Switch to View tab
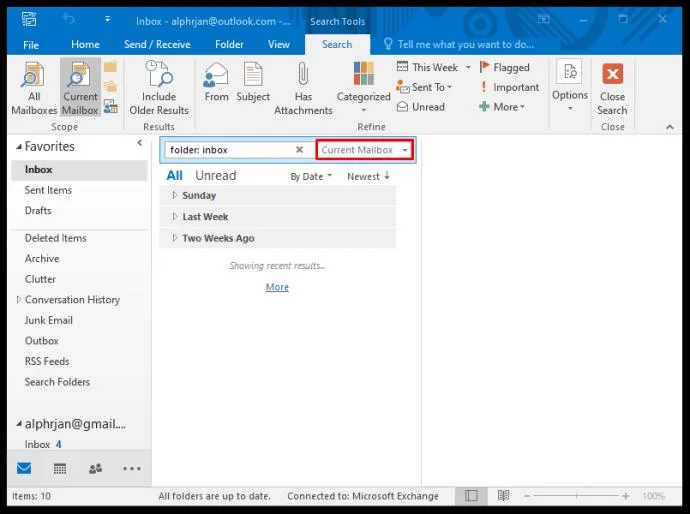This screenshot has width=690, height=514. [279, 44]
